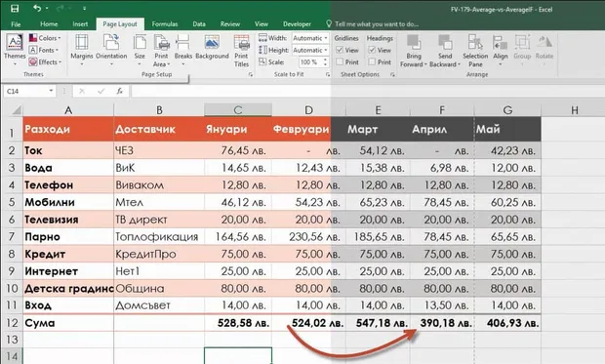Toggle the Headings Print checkbox
The height and width of the screenshot is (364, 605).
click(x=372, y=61)
